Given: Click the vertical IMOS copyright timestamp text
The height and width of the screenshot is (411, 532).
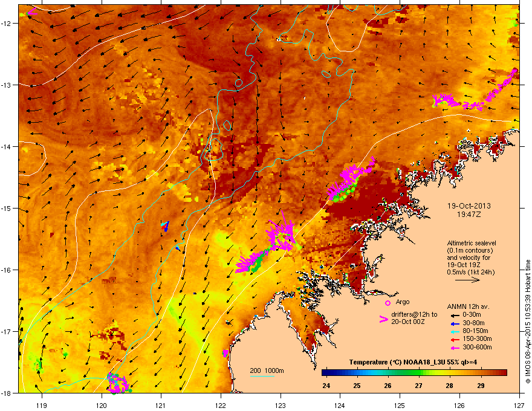Looking at the screenshot, I should (528, 322).
